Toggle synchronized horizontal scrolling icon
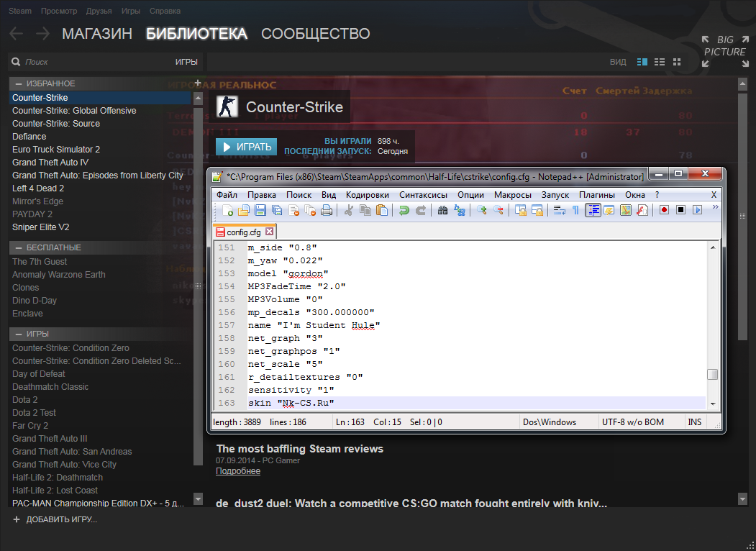Screen dimensions: 756x551 click(x=537, y=210)
